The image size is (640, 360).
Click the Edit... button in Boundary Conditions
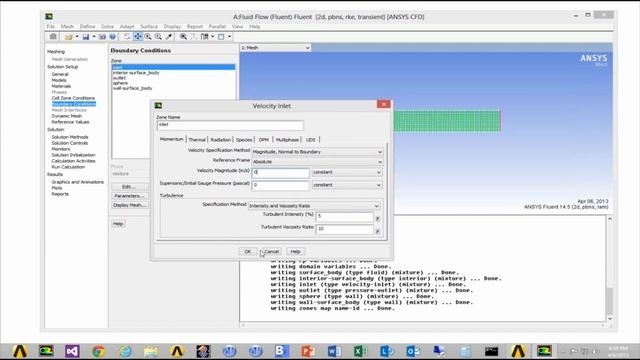[129, 187]
